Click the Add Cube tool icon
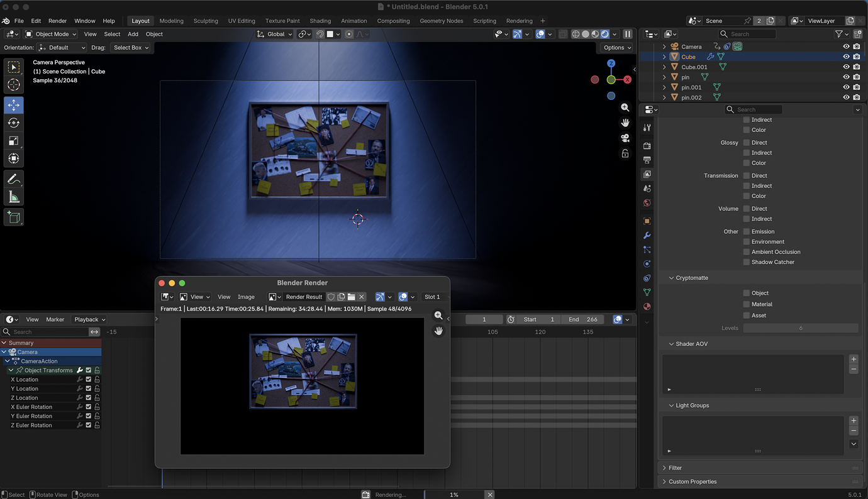The width and height of the screenshot is (868, 499). pyautogui.click(x=14, y=217)
